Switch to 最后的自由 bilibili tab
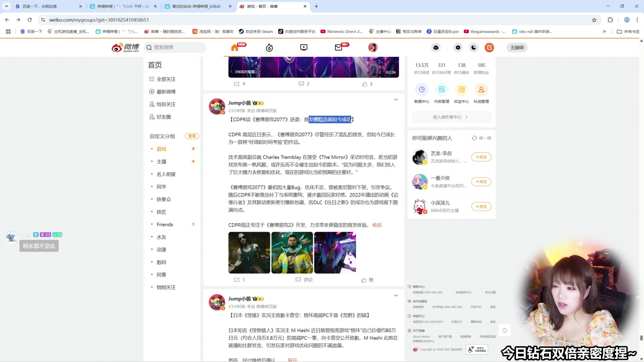The height and width of the screenshot is (362, 644). click(x=198, y=6)
